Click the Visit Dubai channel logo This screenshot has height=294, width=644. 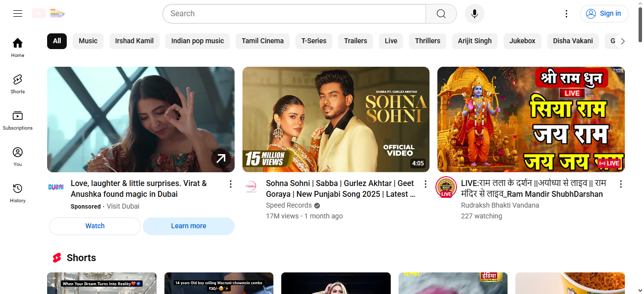56,187
